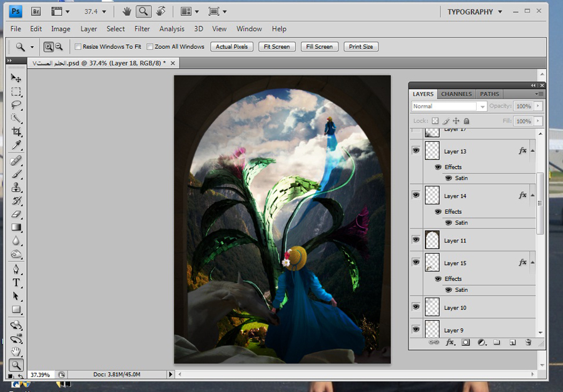Viewport: 563px width, 392px height.
Task: Choose the Zoom Out mode in options bar
Action: (x=59, y=47)
